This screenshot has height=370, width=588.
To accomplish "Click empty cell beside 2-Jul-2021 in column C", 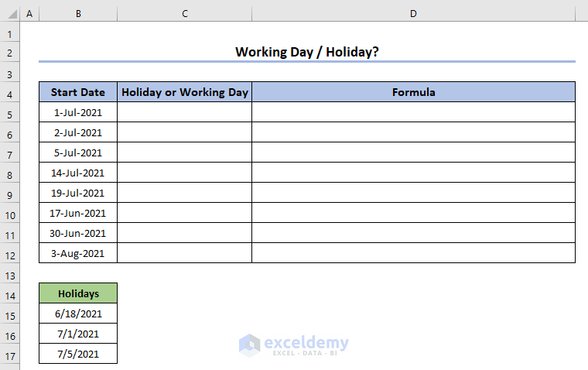I will (x=184, y=132).
